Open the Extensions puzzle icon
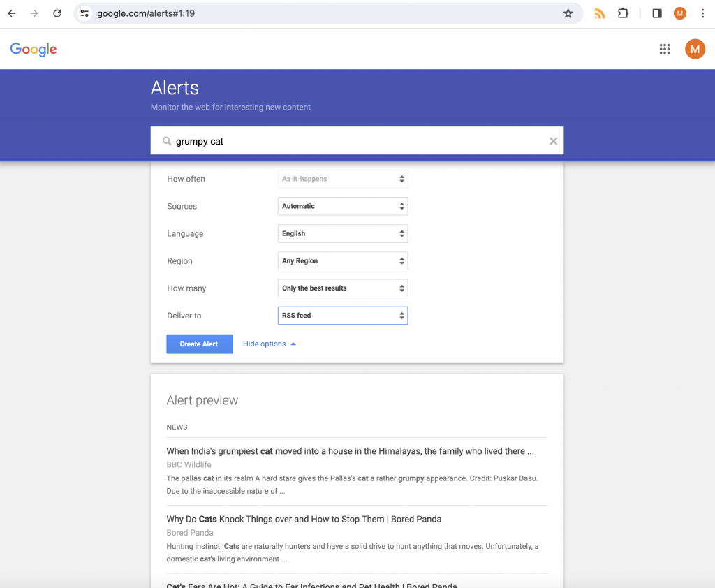 click(x=623, y=13)
